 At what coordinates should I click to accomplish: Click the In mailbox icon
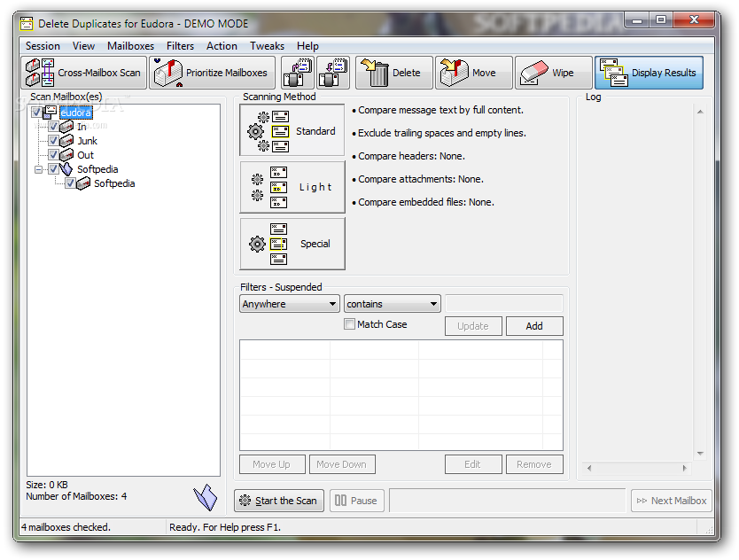66,127
